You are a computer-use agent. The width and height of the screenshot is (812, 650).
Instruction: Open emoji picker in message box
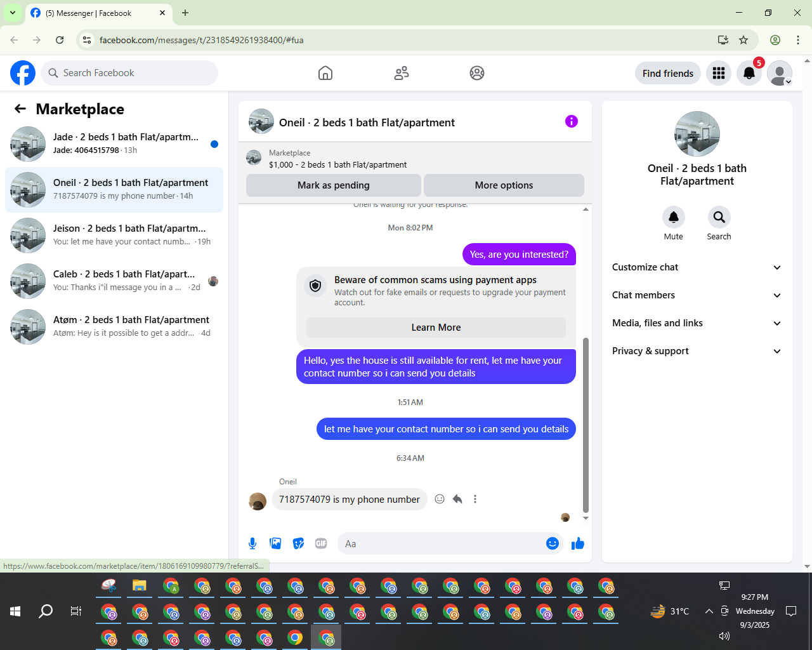click(552, 543)
